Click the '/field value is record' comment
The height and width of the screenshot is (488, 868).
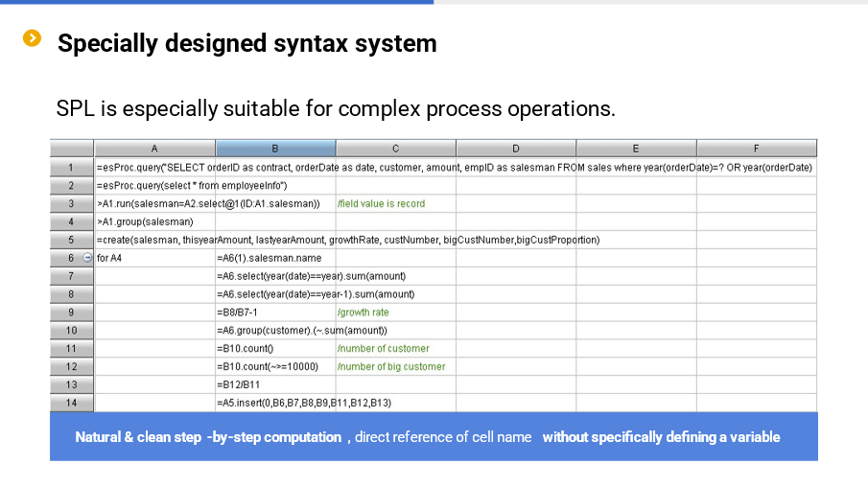[395, 203]
